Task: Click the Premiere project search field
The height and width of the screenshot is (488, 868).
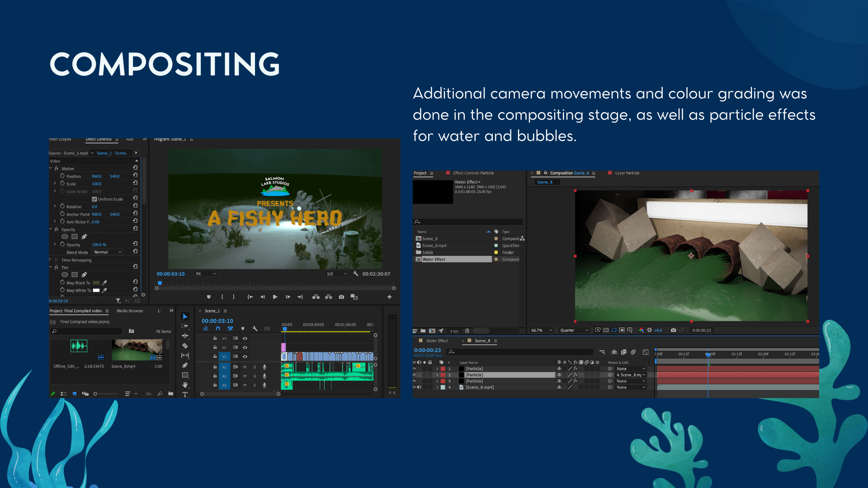Action: [86, 331]
